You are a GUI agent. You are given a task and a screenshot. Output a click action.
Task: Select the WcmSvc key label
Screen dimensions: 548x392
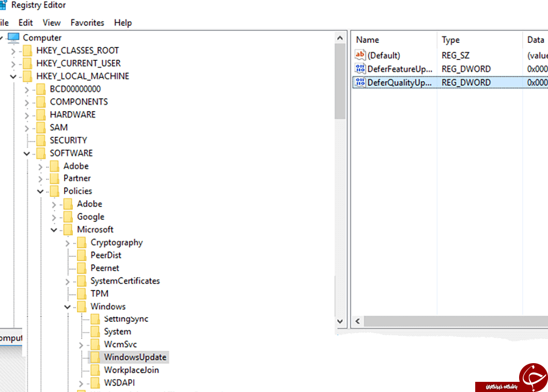point(120,344)
